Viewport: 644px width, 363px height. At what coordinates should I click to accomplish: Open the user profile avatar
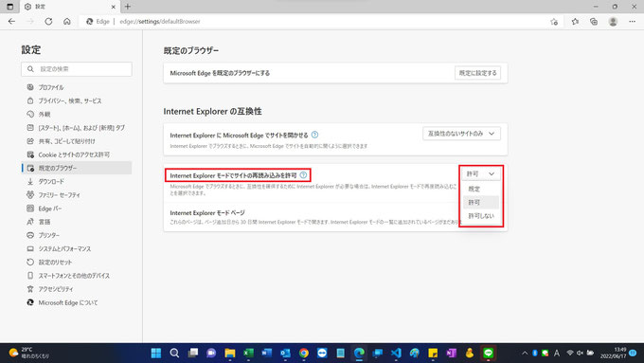click(x=613, y=22)
